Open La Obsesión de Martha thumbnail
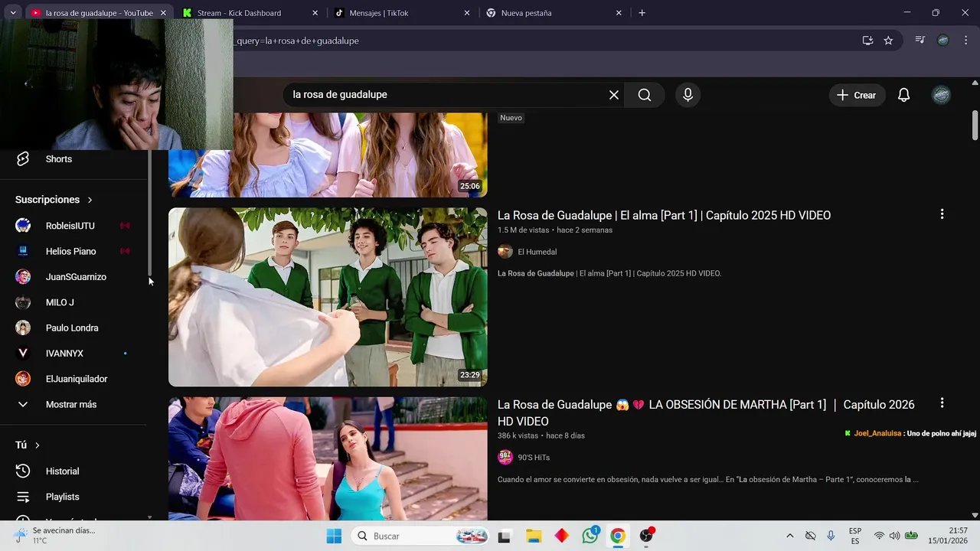Image resolution: width=980 pixels, height=551 pixels. tap(328, 459)
